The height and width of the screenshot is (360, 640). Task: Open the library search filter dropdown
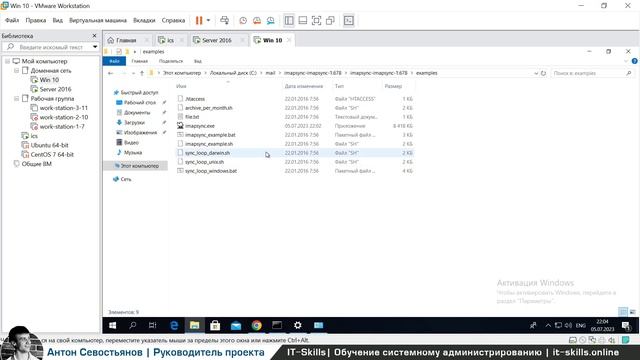point(95,47)
